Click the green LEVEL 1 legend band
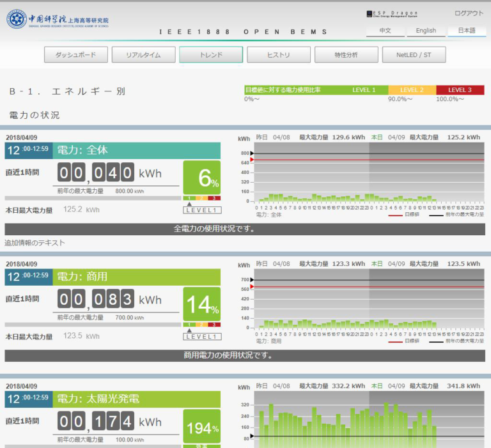Viewport: 491px width, 448px height. click(316, 90)
